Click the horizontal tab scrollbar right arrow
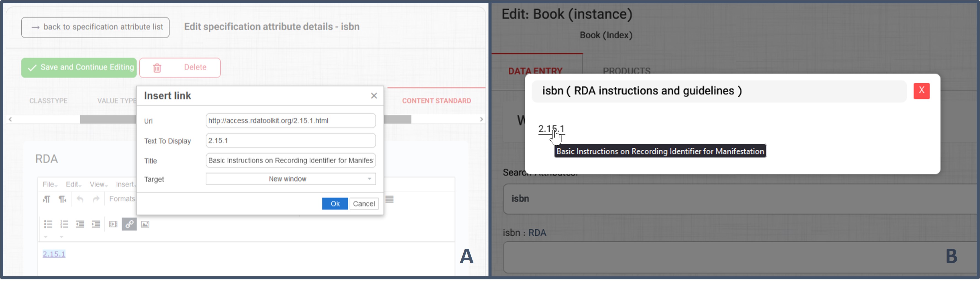 pyautogui.click(x=482, y=119)
